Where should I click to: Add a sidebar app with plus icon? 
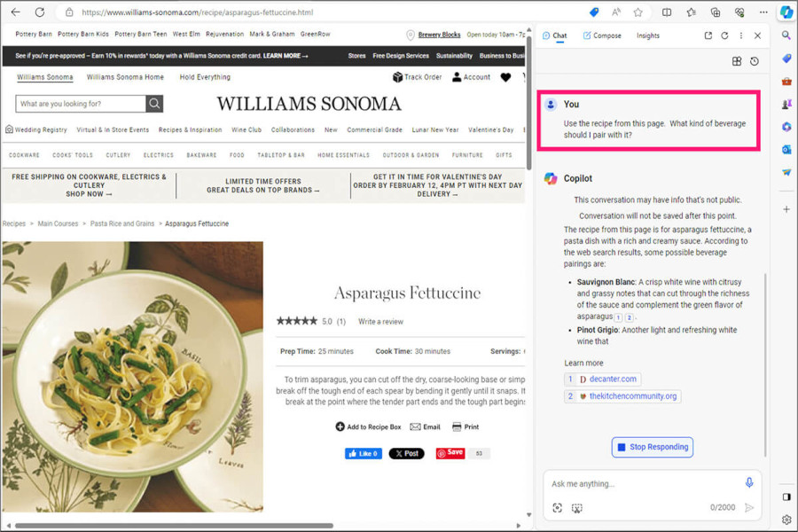[786, 209]
